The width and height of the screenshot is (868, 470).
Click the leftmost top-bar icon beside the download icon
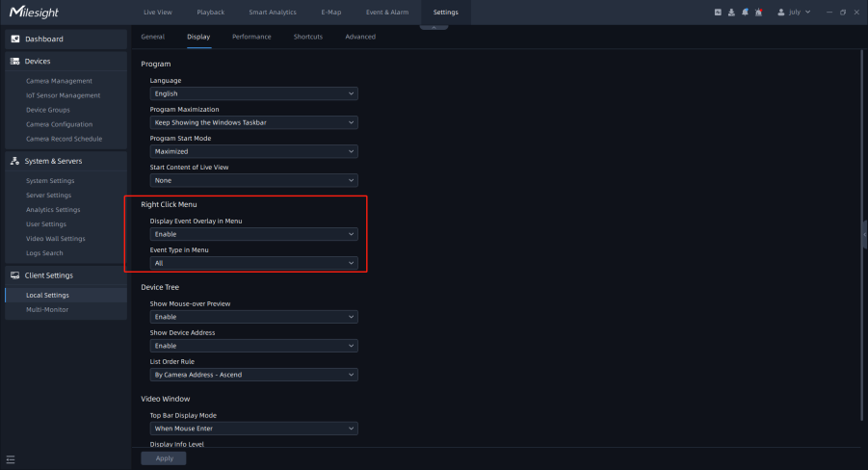click(718, 12)
